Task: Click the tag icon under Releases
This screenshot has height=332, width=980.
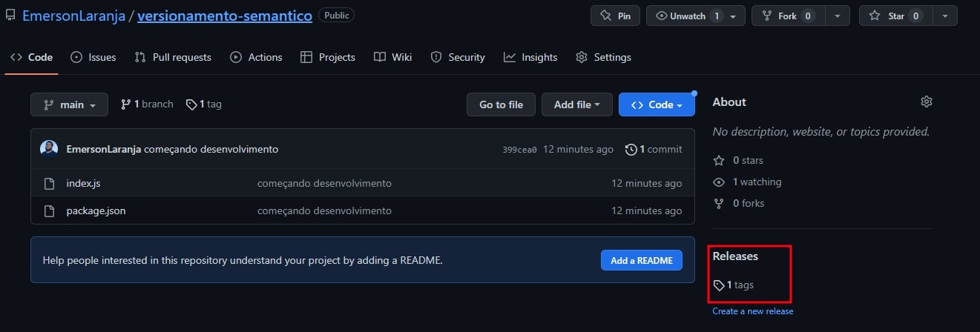Action: [719, 285]
